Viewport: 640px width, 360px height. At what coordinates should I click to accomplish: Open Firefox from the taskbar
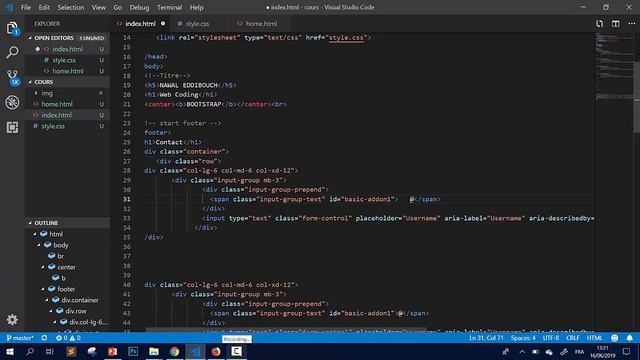pyautogui.click(x=216, y=351)
